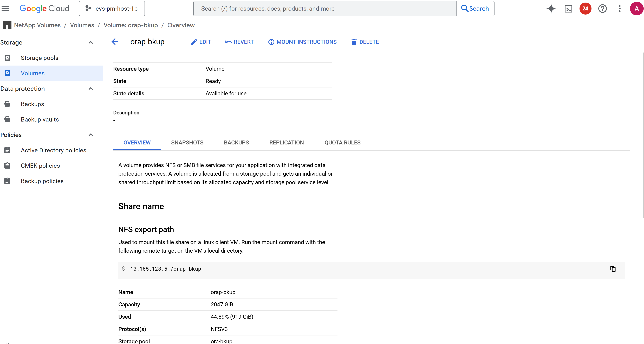This screenshot has width=644, height=344.
Task: Click the back arrow next to orap-bkup
Action: coord(115,42)
